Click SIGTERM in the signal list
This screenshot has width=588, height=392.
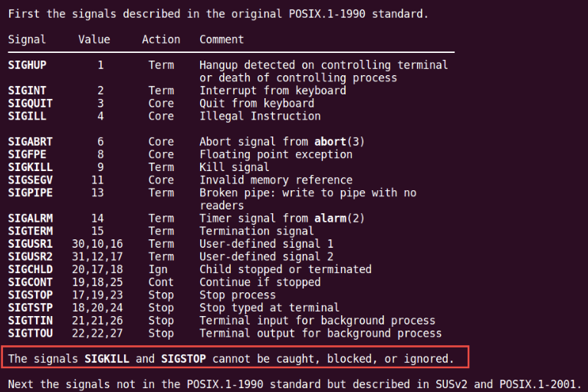tap(31, 231)
